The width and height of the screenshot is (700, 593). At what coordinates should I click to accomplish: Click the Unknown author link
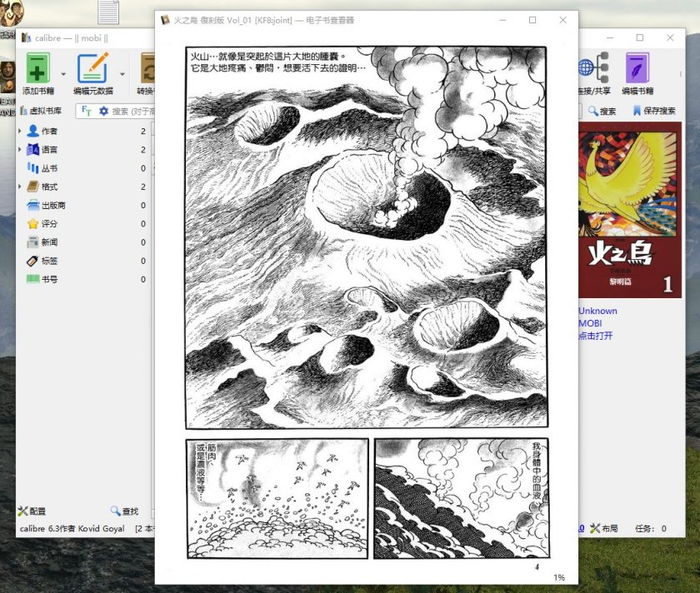coord(597,311)
